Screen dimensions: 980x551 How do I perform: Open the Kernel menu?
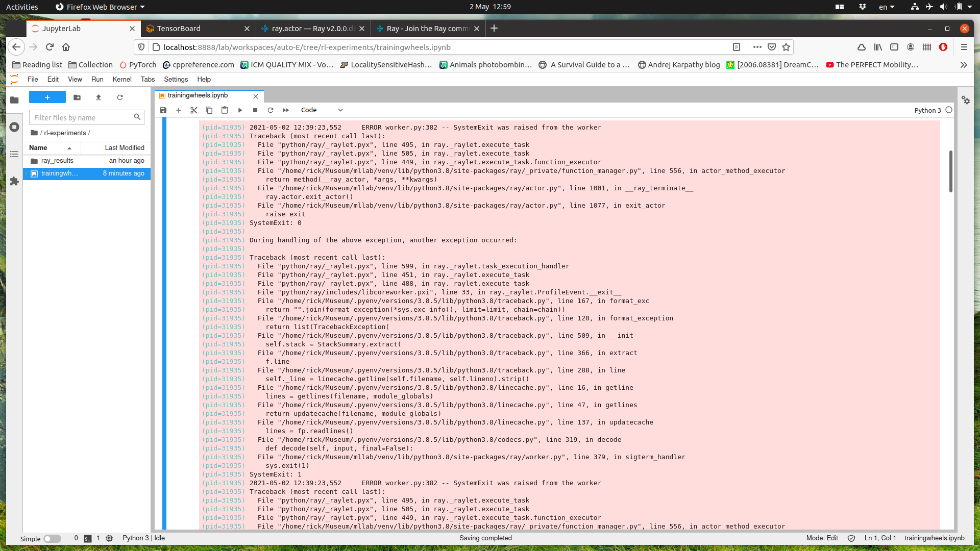pyautogui.click(x=122, y=80)
